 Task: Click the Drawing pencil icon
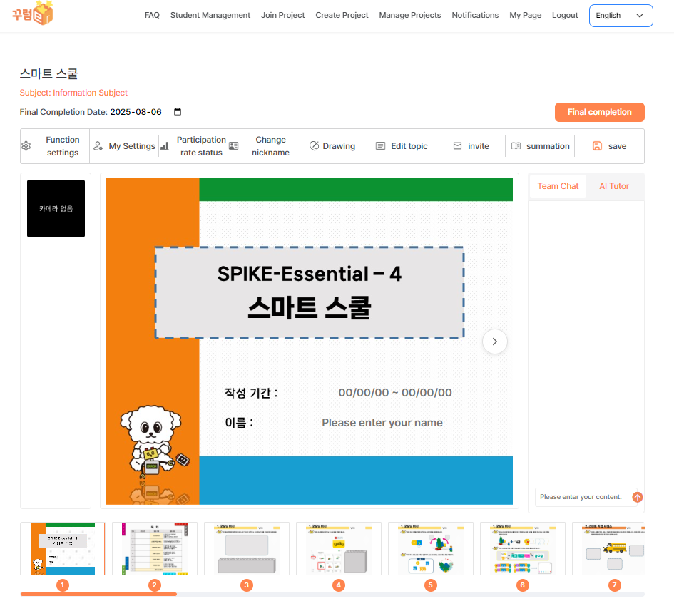tap(315, 146)
